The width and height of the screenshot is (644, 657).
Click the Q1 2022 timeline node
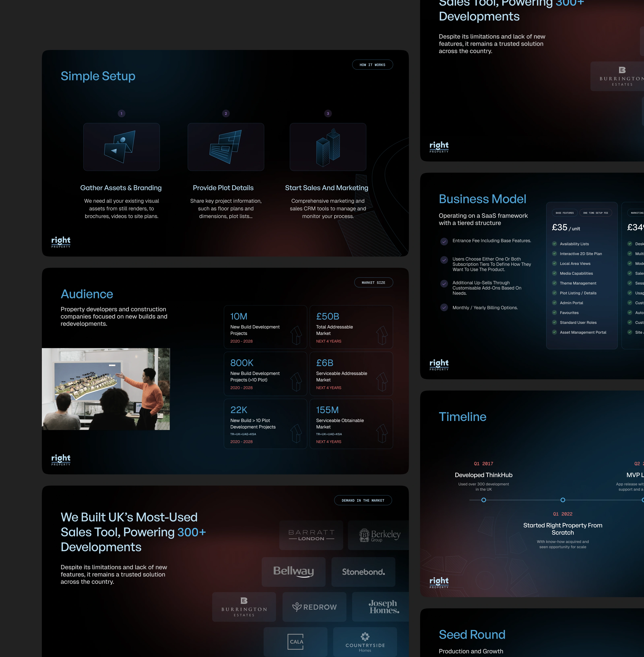click(x=562, y=500)
